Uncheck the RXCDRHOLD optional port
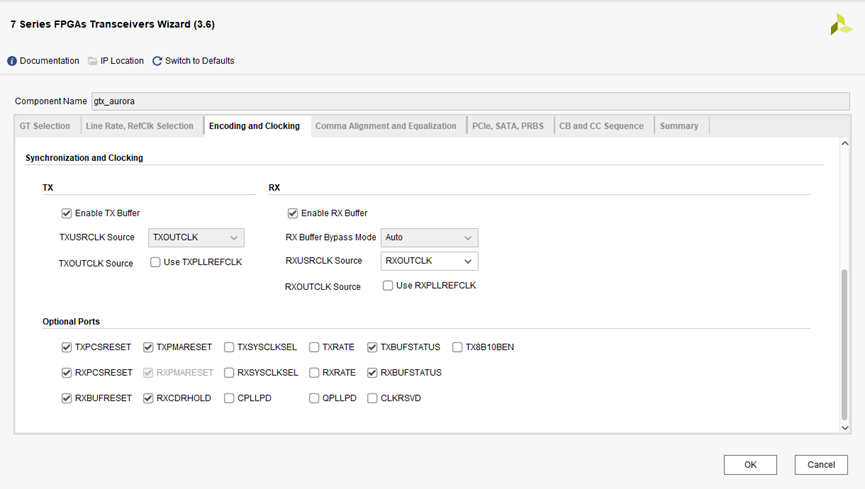The image size is (865, 489). 149,398
